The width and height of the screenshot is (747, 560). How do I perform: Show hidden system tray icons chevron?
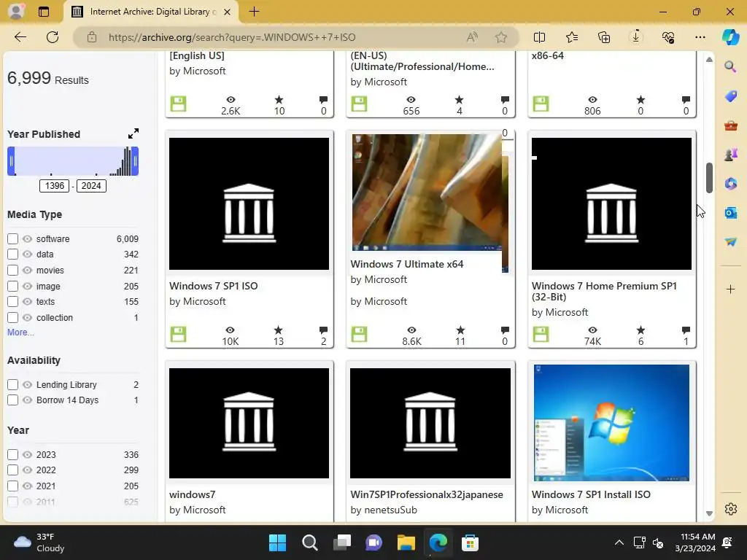click(619, 542)
